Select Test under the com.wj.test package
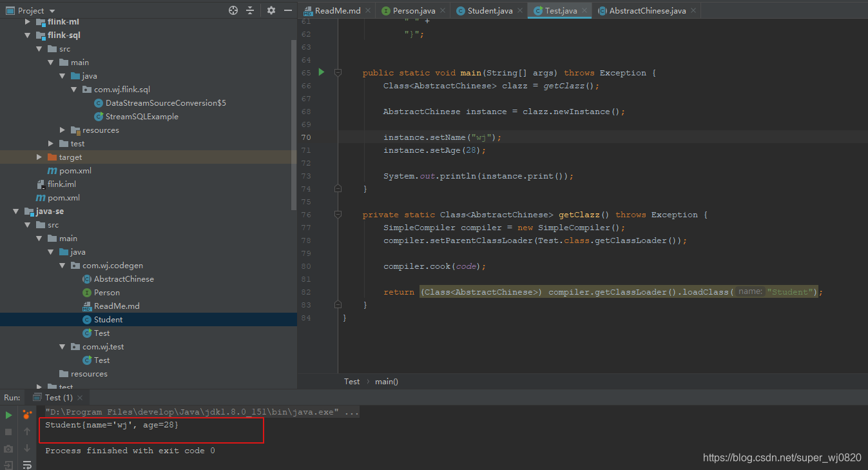 (x=102, y=360)
